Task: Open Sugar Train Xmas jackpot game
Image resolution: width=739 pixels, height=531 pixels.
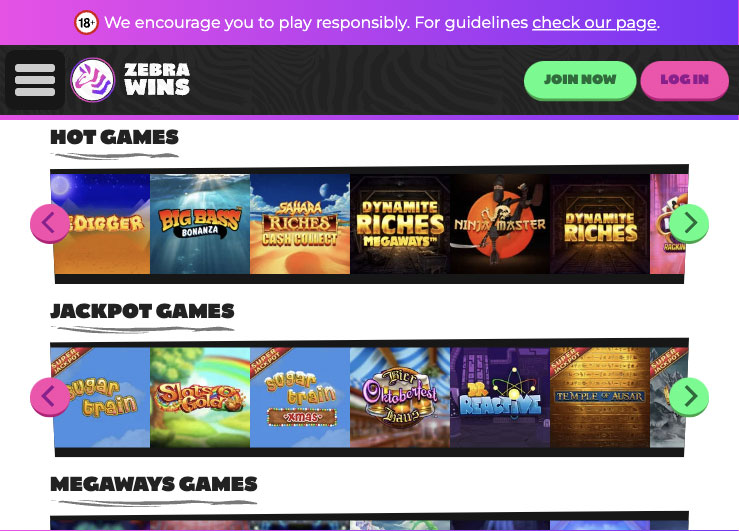Action: [x=300, y=397]
